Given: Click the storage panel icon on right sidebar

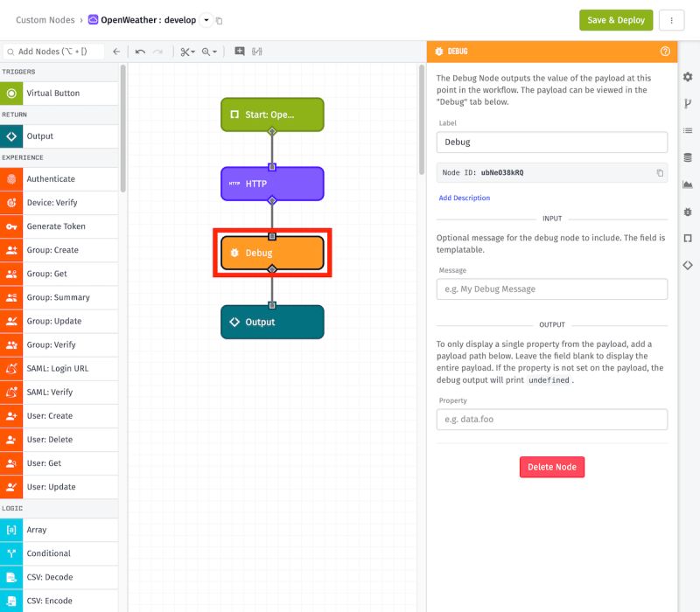Looking at the screenshot, I should coord(688,157).
